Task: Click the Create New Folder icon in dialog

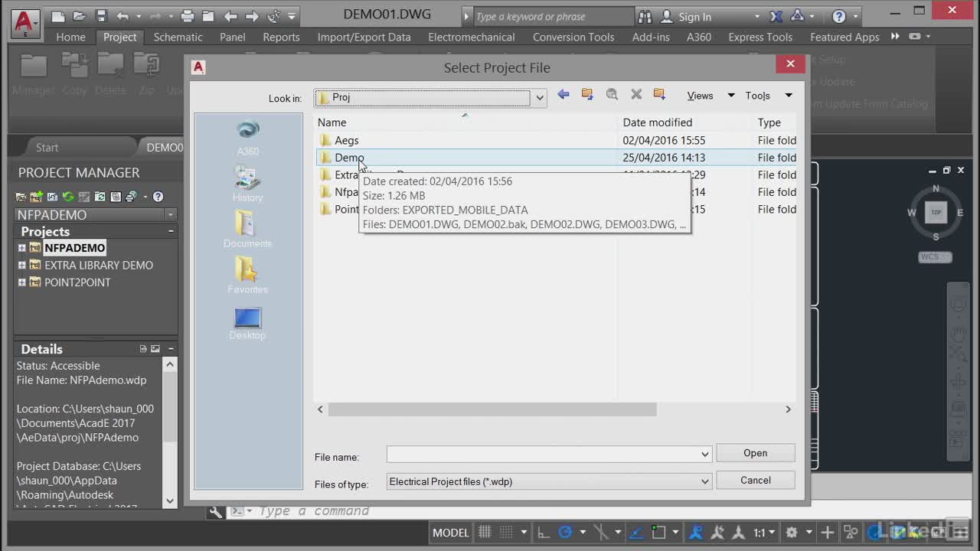Action: pyautogui.click(x=659, y=94)
